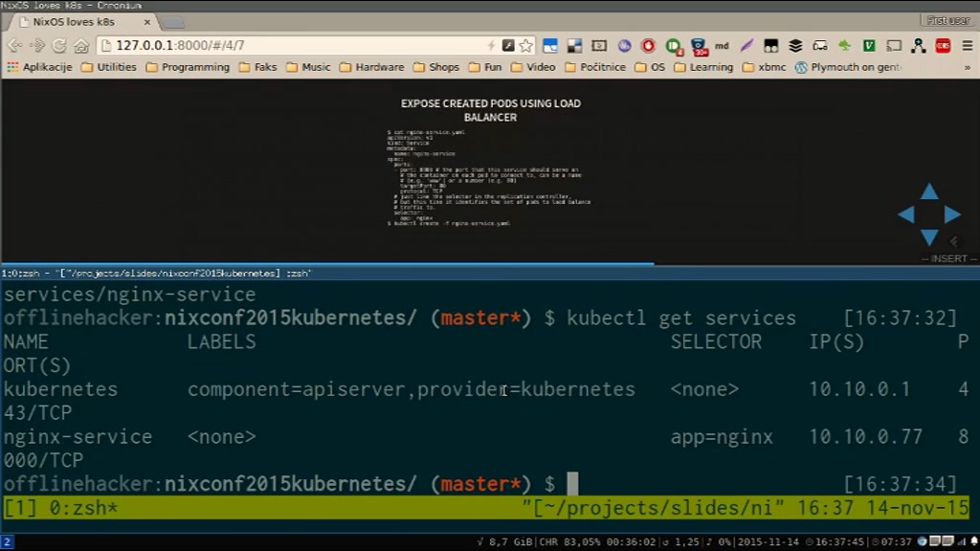Navigate to the slide below with down arrow

929,237
